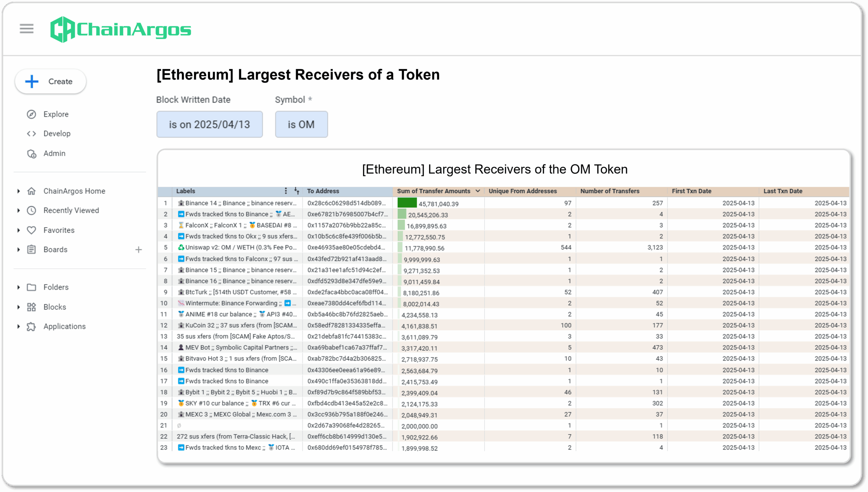
Task: Click the blue arrow icon in row 2
Action: 181,214
